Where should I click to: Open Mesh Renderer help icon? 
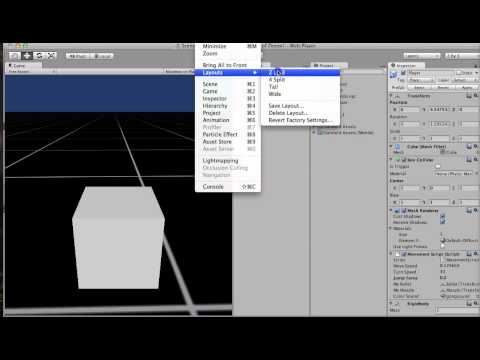coord(469,211)
